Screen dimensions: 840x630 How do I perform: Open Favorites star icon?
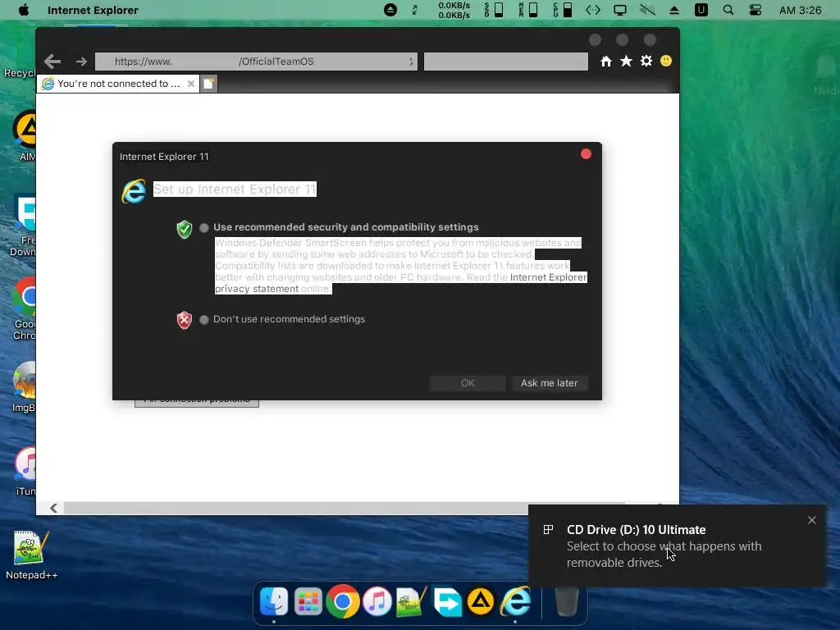click(x=626, y=62)
